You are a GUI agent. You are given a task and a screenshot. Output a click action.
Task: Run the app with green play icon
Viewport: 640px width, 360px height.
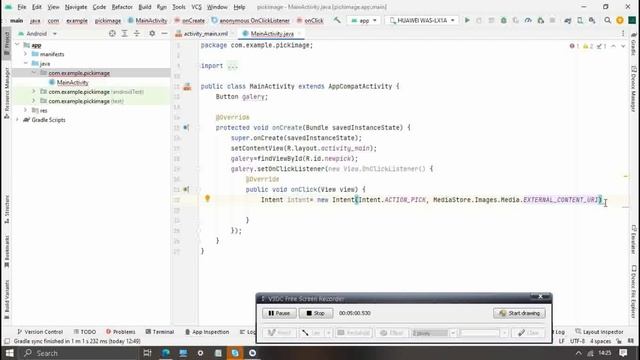click(467, 20)
